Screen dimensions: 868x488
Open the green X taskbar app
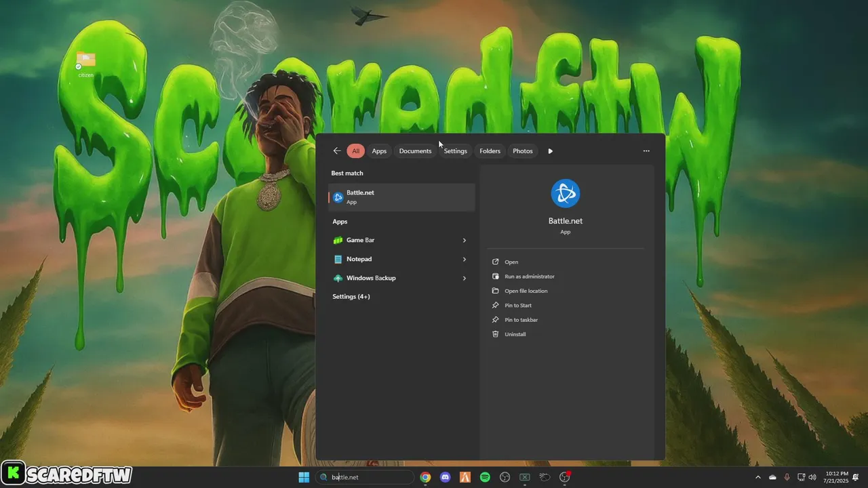tap(525, 477)
